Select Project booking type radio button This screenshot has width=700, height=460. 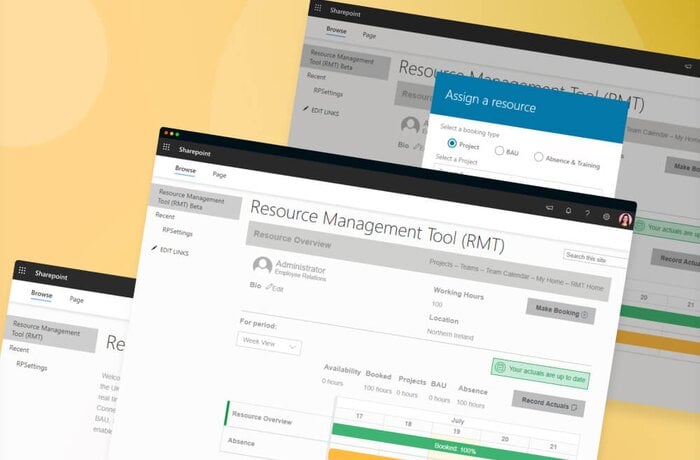coord(452,143)
